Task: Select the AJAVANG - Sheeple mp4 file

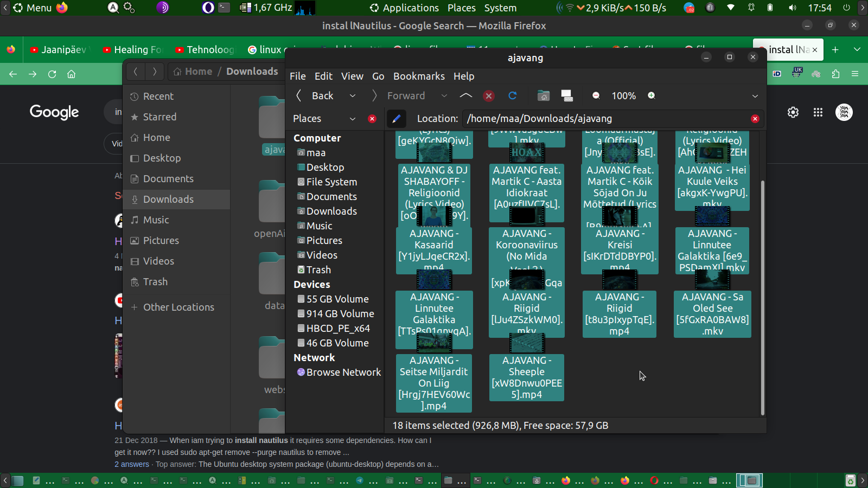Action: tap(526, 378)
